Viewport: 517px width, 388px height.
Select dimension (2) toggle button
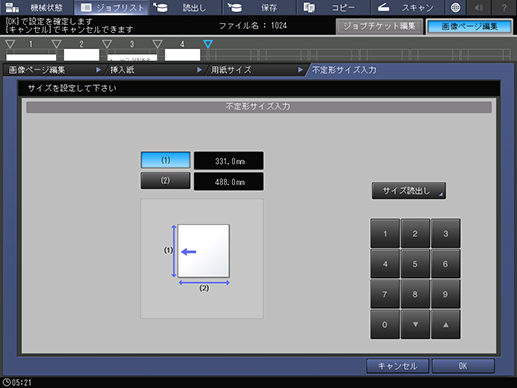pyautogui.click(x=166, y=181)
